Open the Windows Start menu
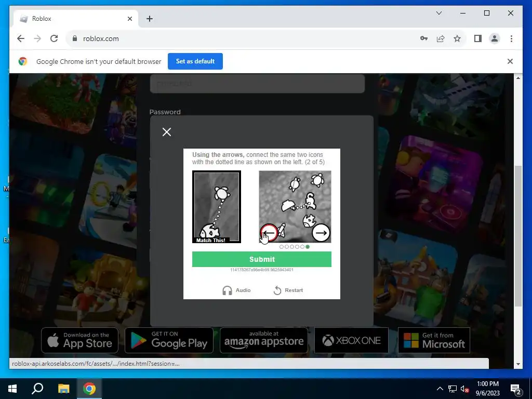 click(x=12, y=389)
